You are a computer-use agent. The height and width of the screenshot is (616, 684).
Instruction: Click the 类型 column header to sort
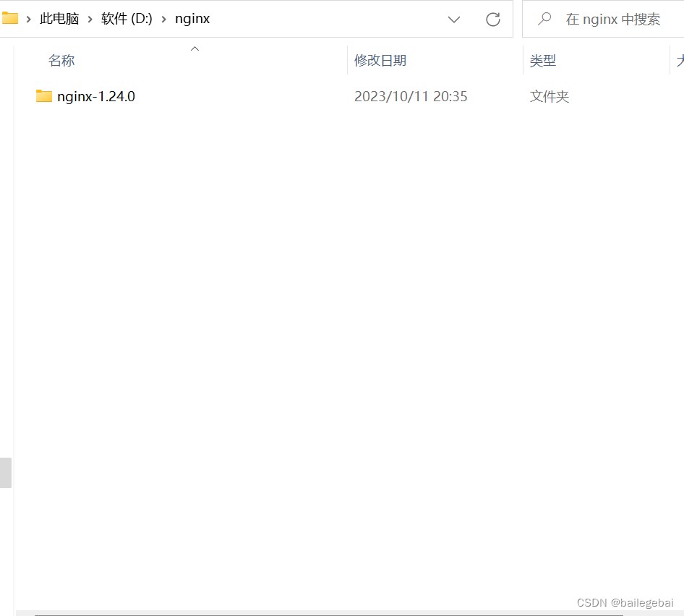pyautogui.click(x=542, y=60)
